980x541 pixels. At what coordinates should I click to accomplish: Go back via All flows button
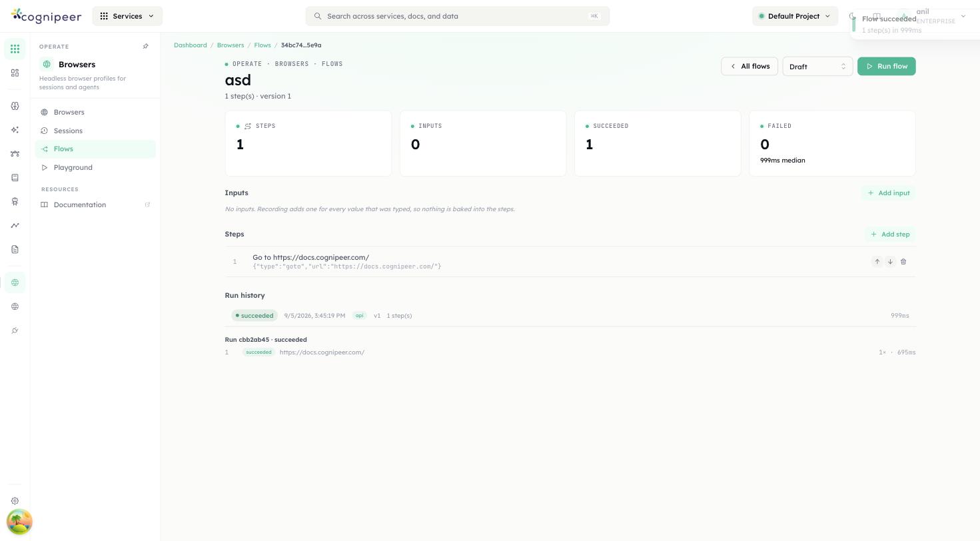pyautogui.click(x=749, y=66)
